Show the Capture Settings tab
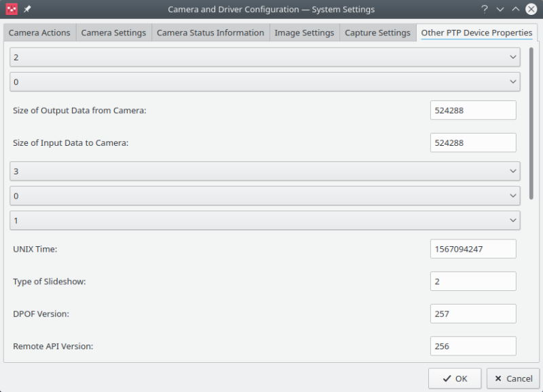 coord(377,33)
